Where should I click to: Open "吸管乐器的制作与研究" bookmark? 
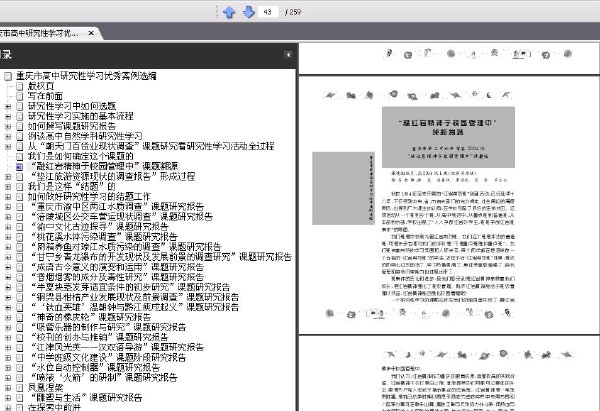tap(107, 327)
